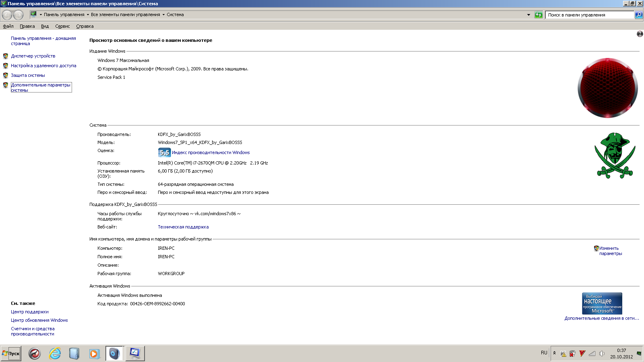Open Настройка удаленного доступа link
This screenshot has height=362, width=644.
(x=43, y=66)
